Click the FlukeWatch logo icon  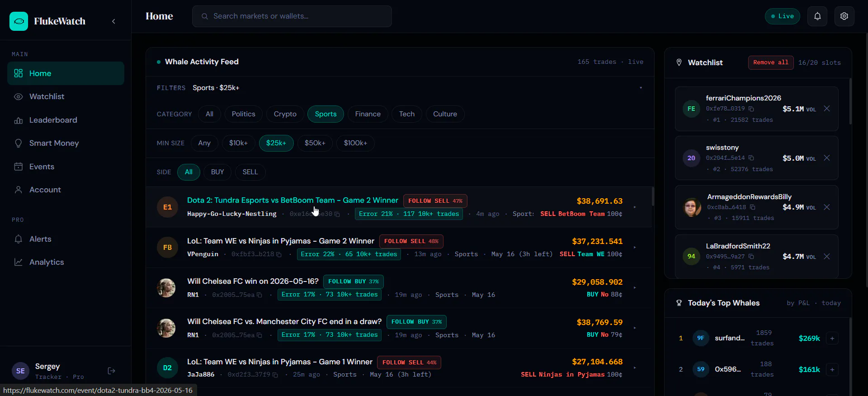click(x=19, y=21)
